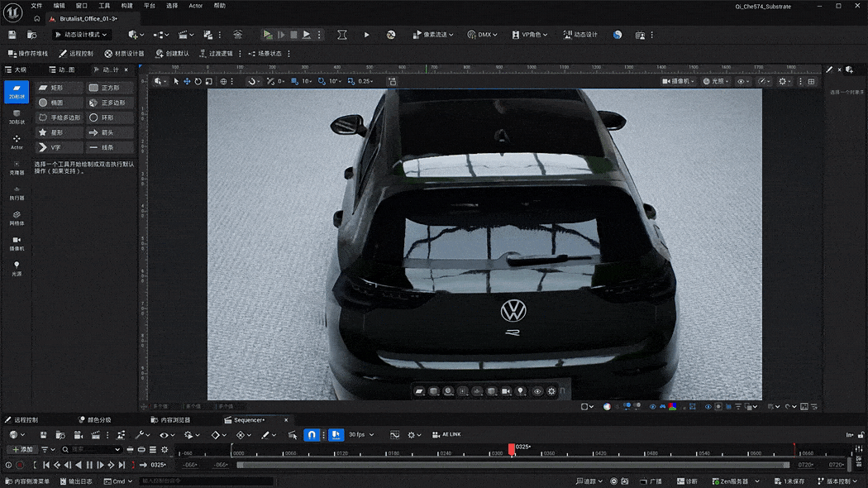Click the world coordinate globe icon

[224, 81]
